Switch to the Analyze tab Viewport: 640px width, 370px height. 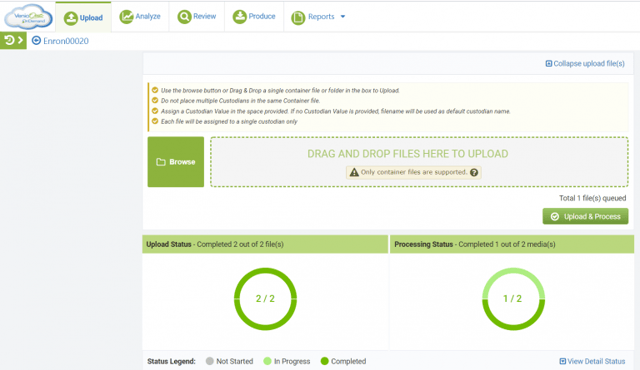click(140, 16)
